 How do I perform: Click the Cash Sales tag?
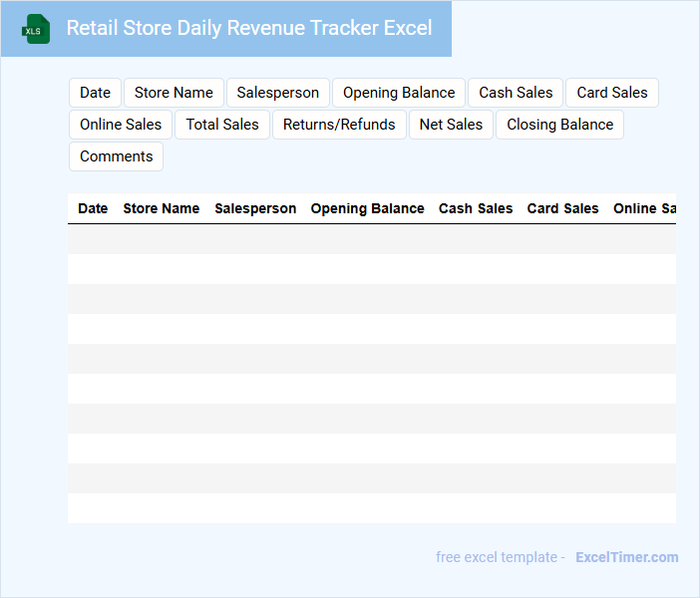[516, 93]
